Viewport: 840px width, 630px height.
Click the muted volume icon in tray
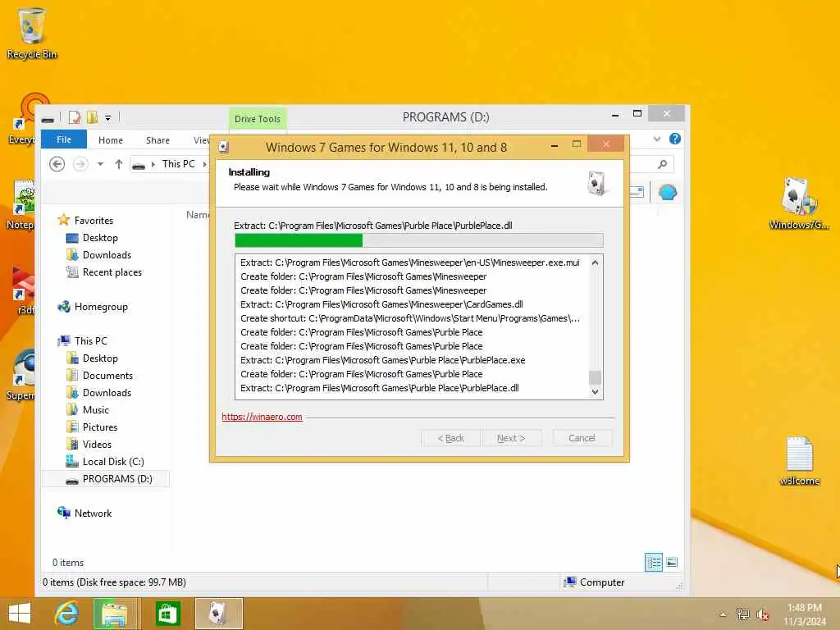pyautogui.click(x=762, y=614)
